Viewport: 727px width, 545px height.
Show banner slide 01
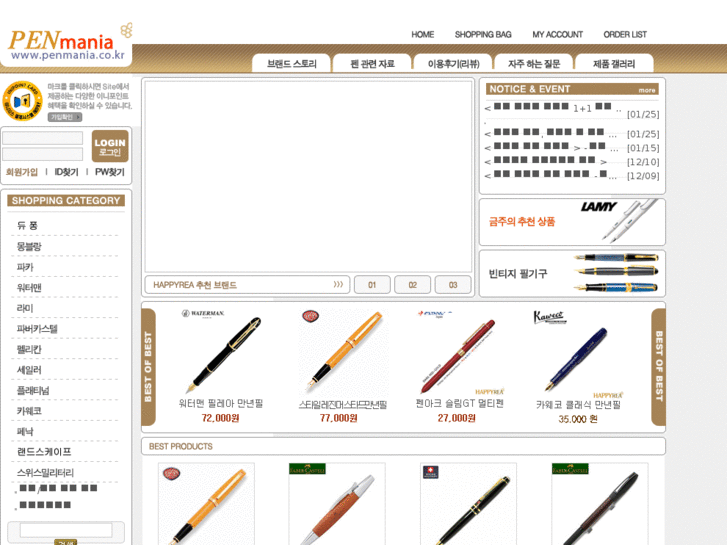(372, 285)
